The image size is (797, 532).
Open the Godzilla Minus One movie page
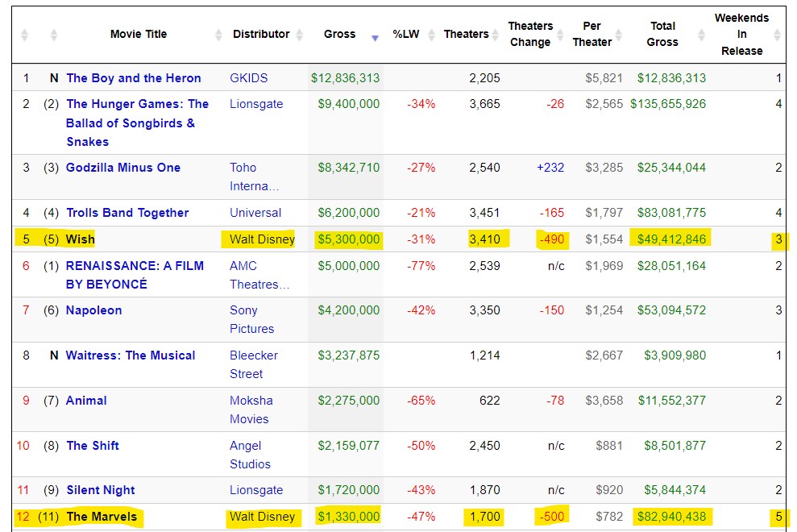(x=123, y=168)
